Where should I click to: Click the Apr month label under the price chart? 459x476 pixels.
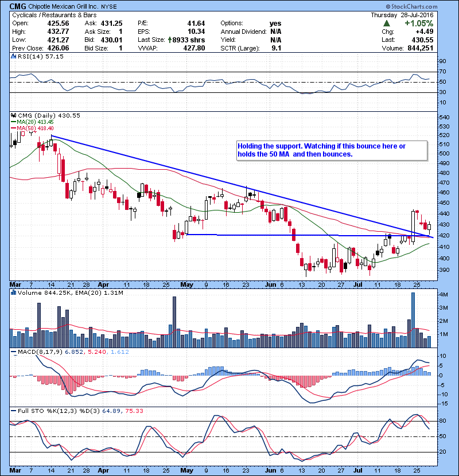[x=104, y=285]
